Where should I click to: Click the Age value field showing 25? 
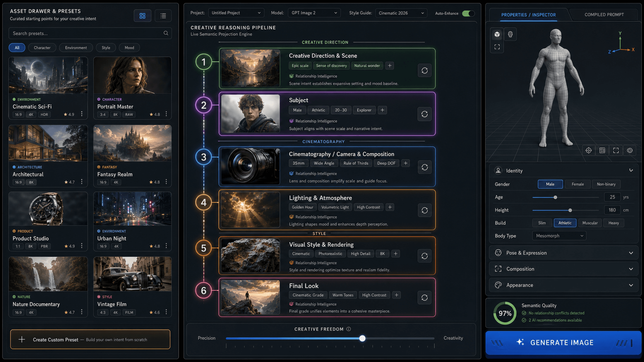point(612,197)
